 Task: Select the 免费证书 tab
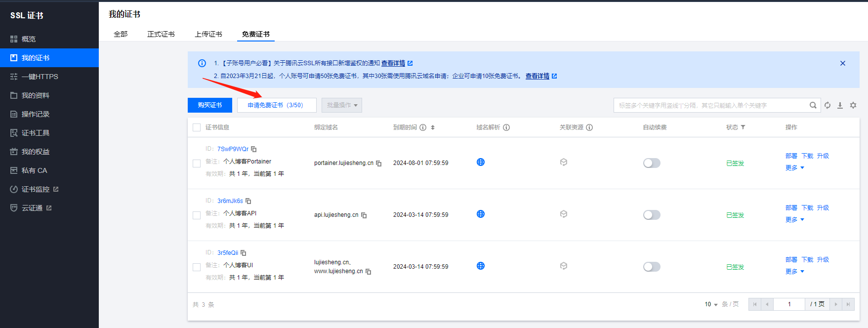[x=256, y=34]
